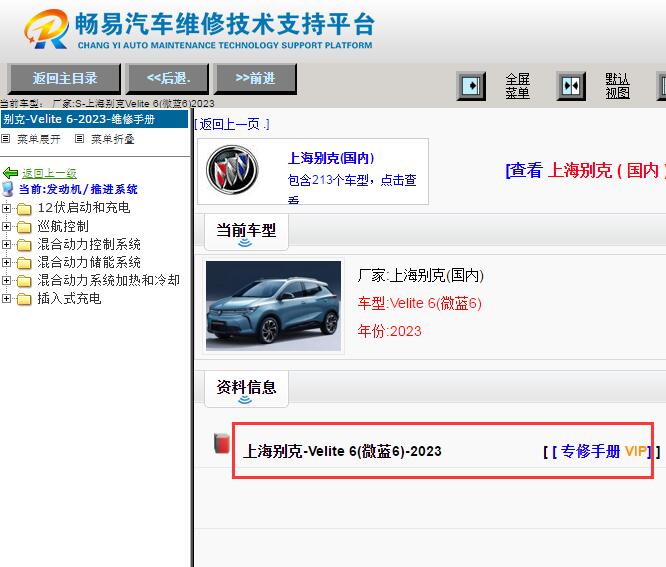Viewport: 666px width, 567px height.
Task: Go forward with >>前进 button
Action: (x=255, y=79)
